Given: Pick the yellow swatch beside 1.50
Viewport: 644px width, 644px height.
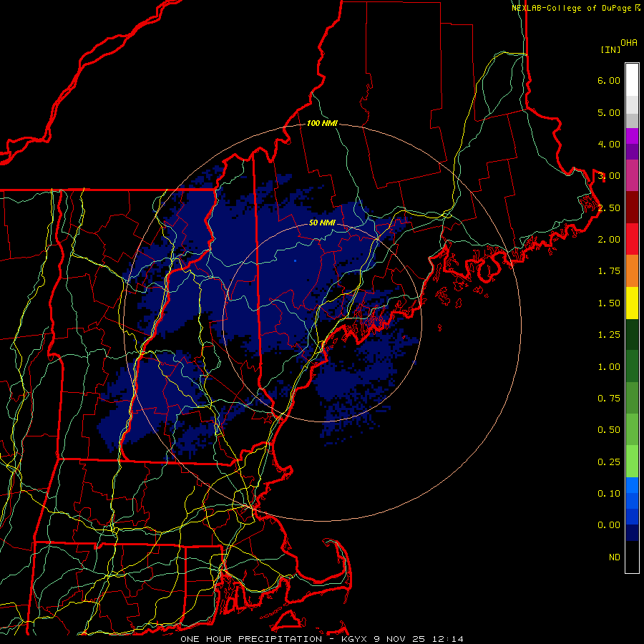Looking at the screenshot, I should click(632, 303).
